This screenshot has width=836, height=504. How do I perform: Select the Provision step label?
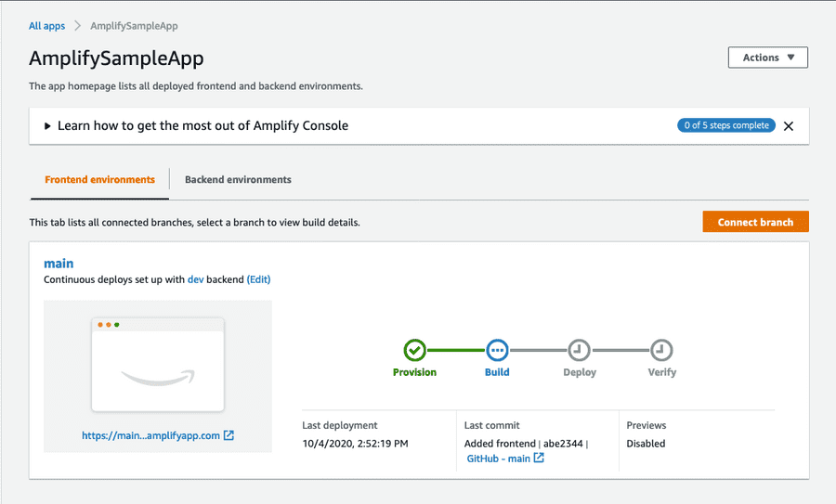click(415, 372)
